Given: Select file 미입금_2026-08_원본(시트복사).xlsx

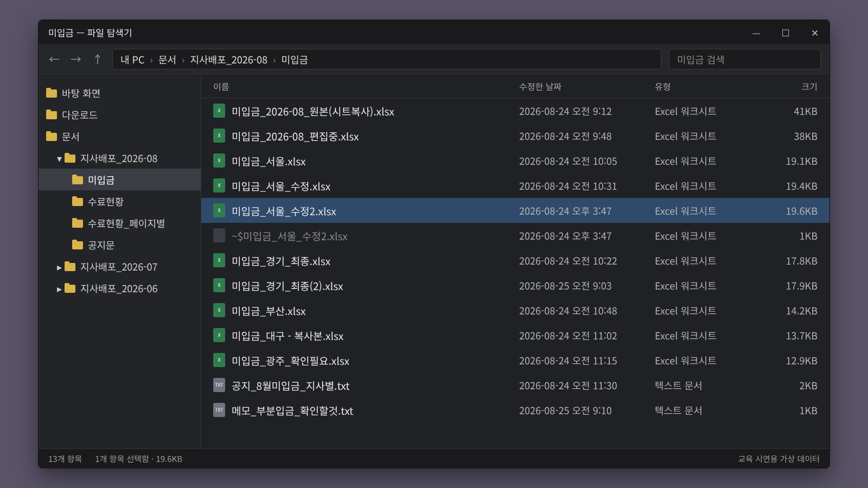Looking at the screenshot, I should click(x=515, y=111).
